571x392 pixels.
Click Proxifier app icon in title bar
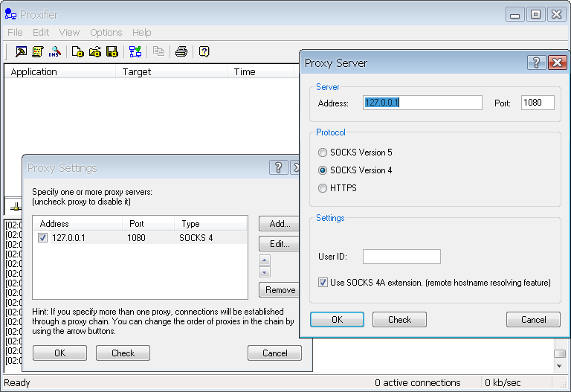pyautogui.click(x=10, y=14)
